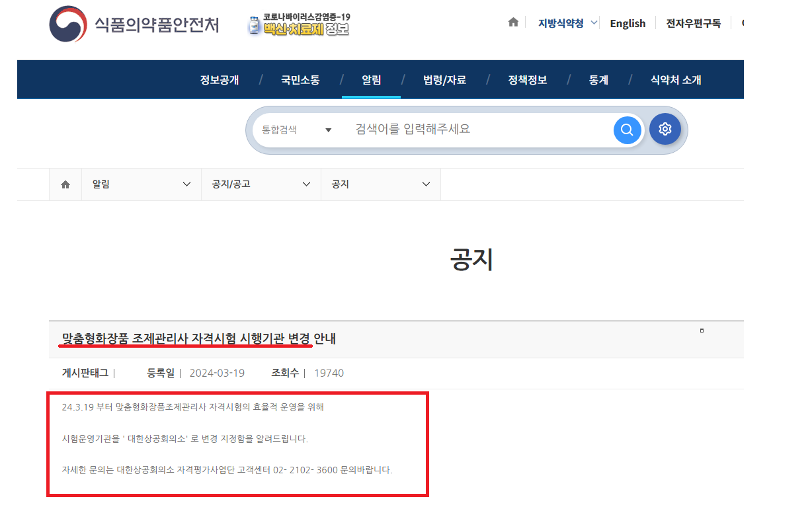Click the magnifier search button

coord(628,130)
